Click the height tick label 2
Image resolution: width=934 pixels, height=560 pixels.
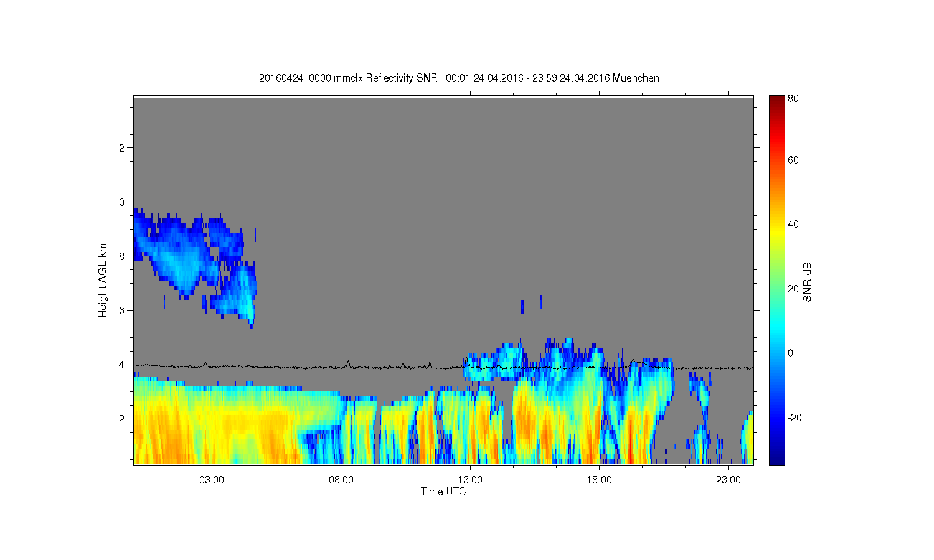[122, 419]
